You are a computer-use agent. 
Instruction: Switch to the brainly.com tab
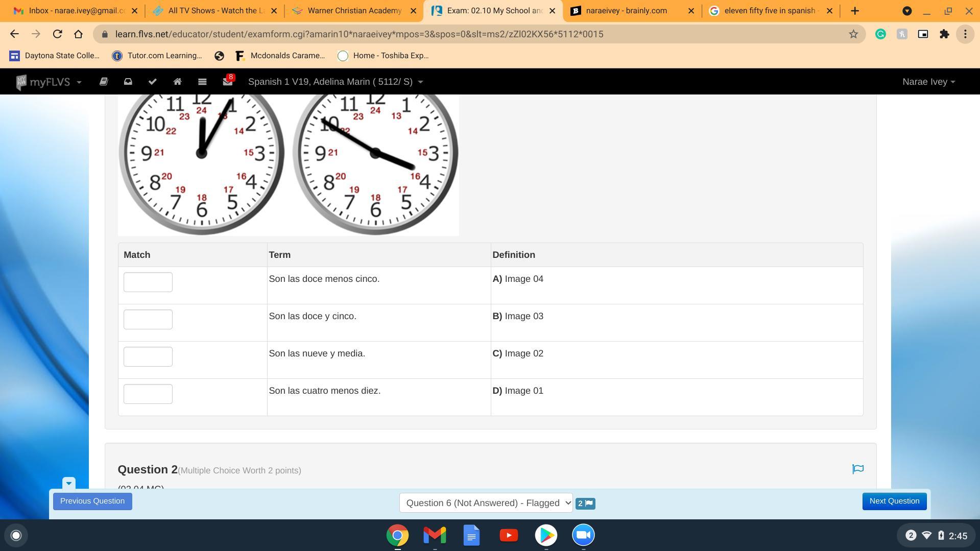(632, 11)
